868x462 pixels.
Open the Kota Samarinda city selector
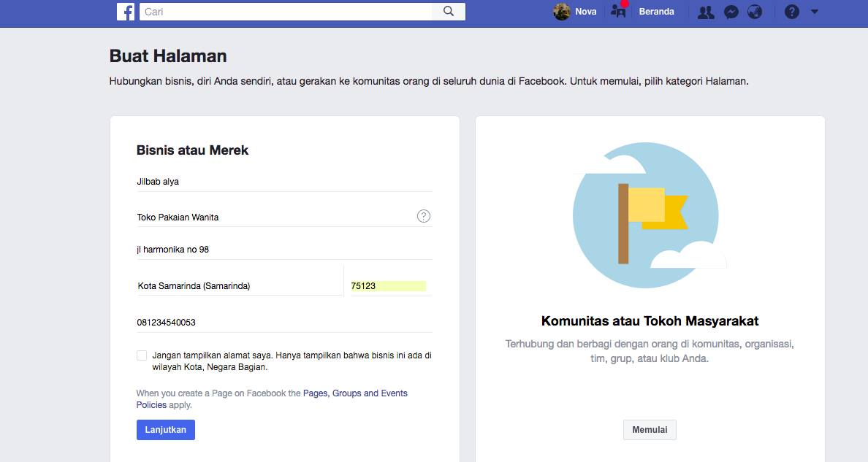click(219, 285)
